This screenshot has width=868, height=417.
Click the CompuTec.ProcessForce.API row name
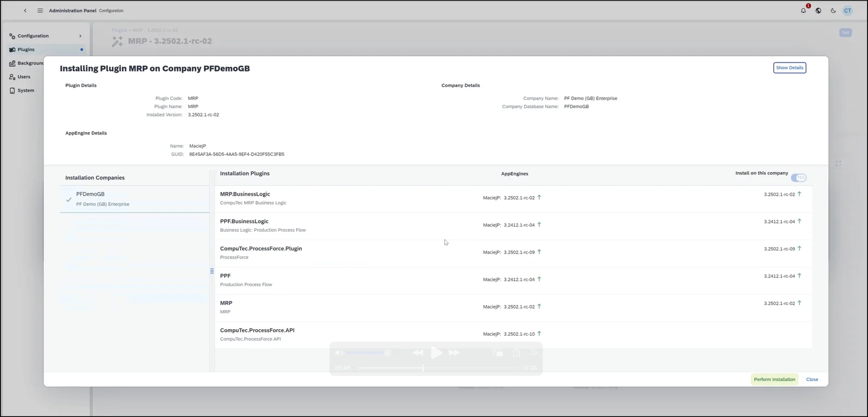pyautogui.click(x=257, y=330)
